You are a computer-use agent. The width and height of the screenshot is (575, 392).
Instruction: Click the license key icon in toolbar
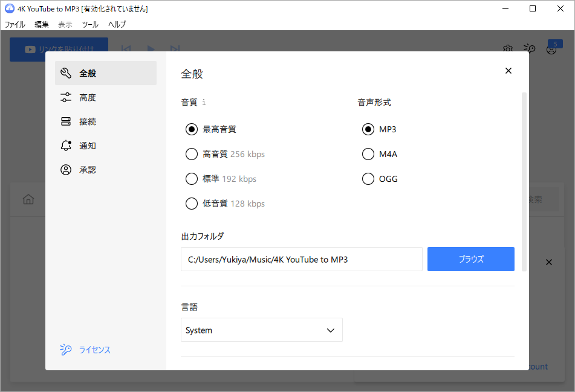530,48
